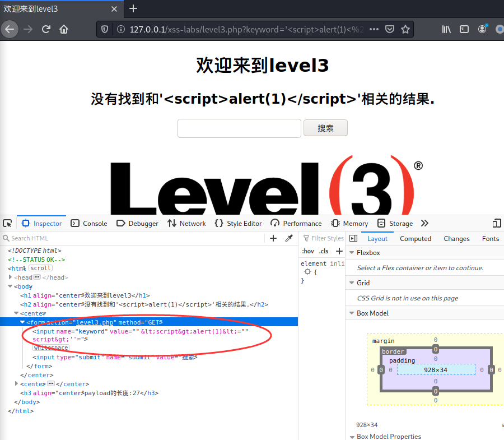Image resolution: width=504 pixels, height=440 pixels.
Task: Click the tracking protection shield icon
Action: (x=105, y=29)
